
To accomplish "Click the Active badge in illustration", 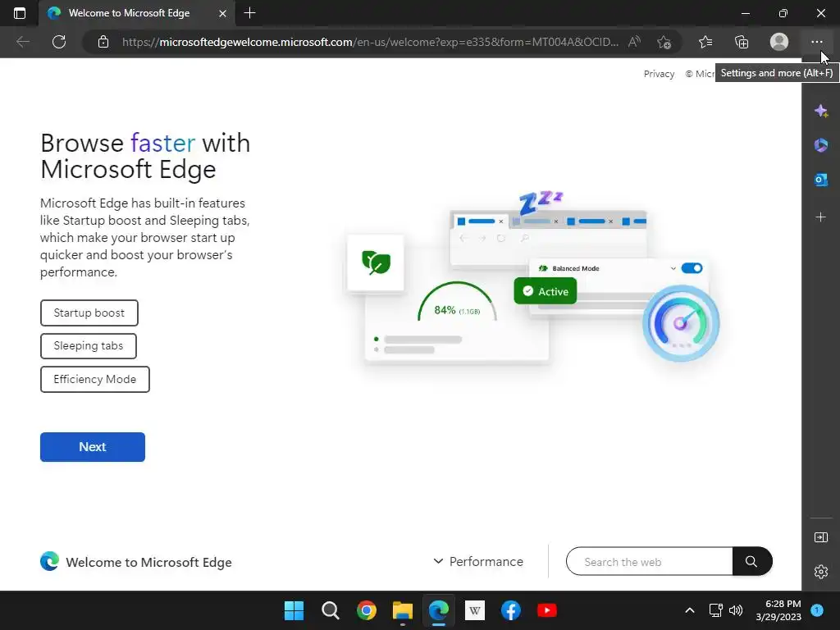I will tap(546, 291).
